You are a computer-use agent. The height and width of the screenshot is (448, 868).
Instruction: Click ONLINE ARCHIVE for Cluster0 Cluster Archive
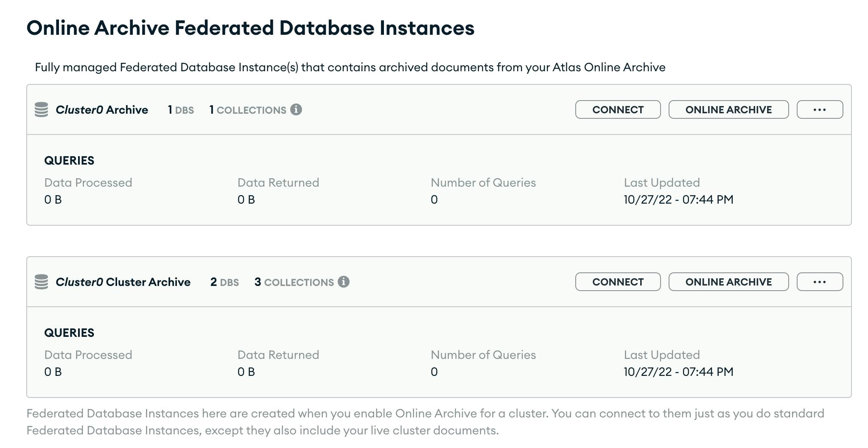(728, 281)
